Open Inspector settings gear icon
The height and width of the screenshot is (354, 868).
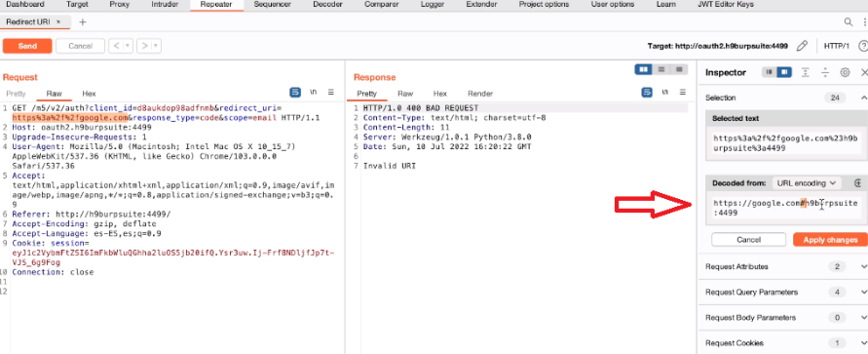click(x=845, y=72)
